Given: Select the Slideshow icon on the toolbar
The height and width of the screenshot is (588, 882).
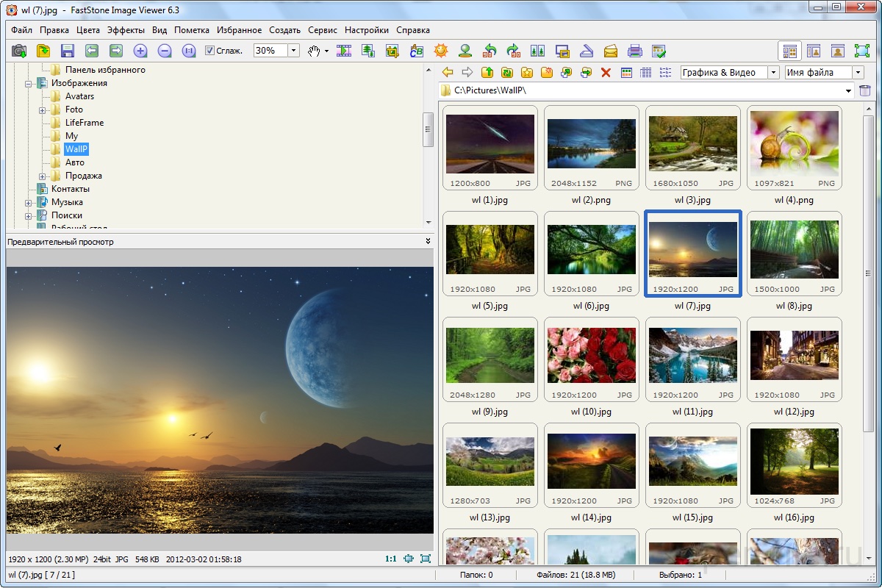Looking at the screenshot, I should click(344, 51).
